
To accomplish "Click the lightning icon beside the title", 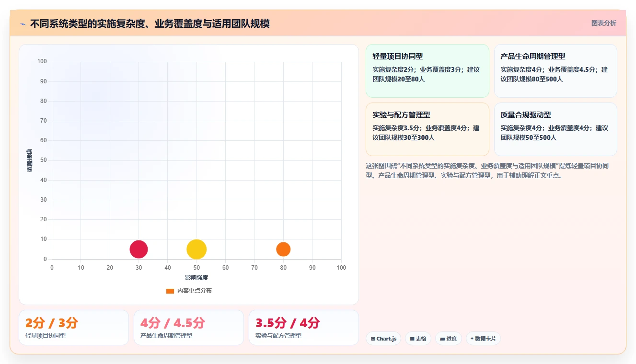I will click(23, 24).
